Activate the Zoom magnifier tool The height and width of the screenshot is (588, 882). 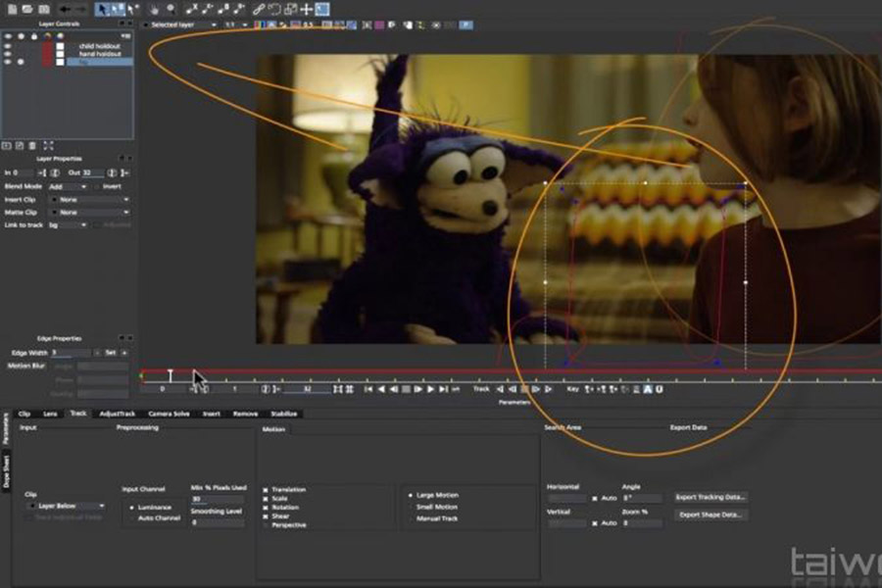pos(169,8)
